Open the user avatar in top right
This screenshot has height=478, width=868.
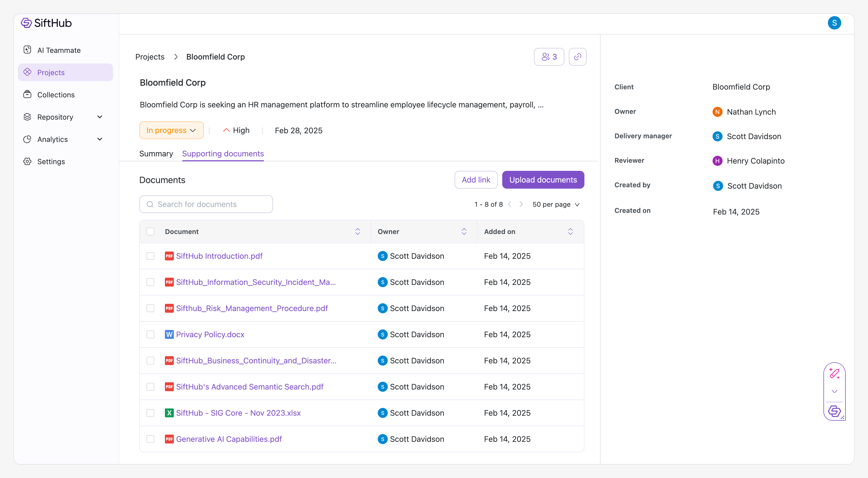(834, 23)
